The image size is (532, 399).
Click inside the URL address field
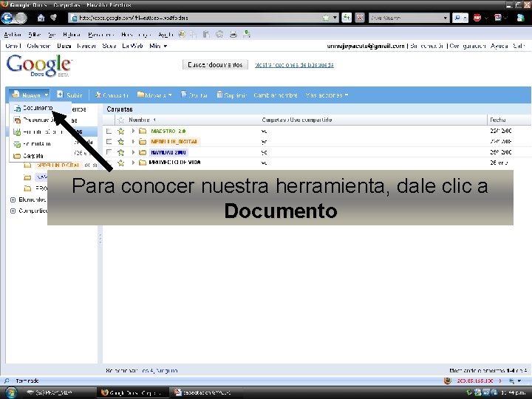click(x=200, y=18)
